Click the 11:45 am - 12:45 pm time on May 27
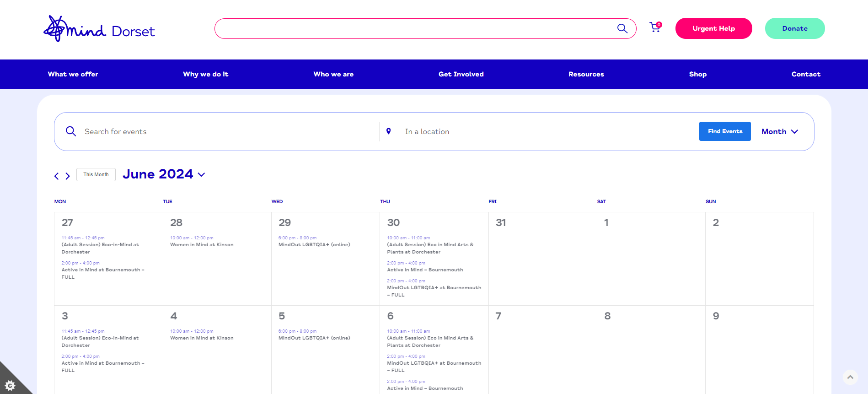This screenshot has width=868, height=394. click(x=83, y=238)
